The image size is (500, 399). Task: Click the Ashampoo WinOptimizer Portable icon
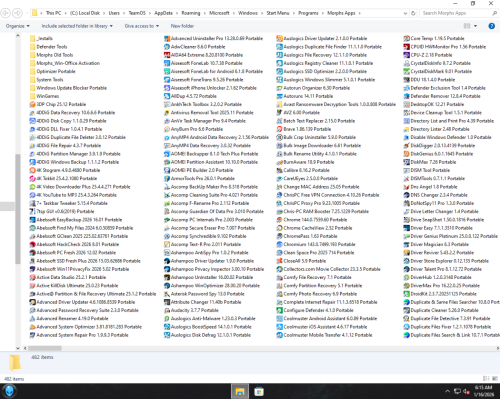point(167,286)
